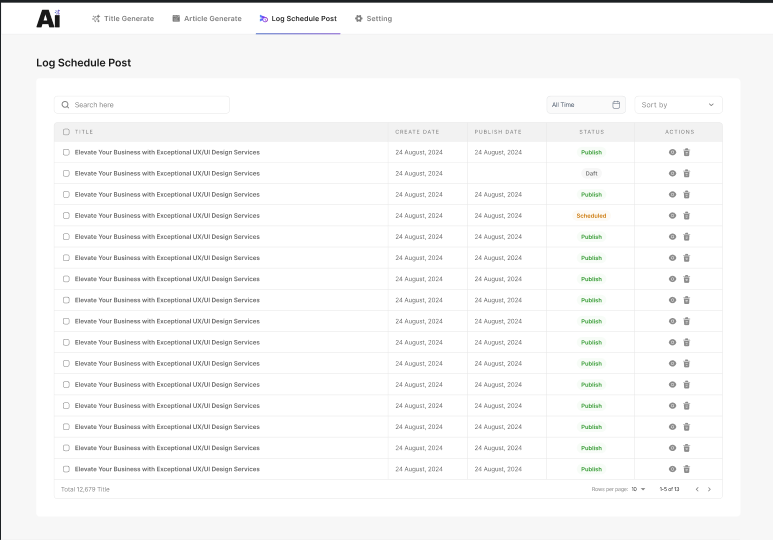773x540 pixels.
Task: Click the ACTIONS column header
Action: pyautogui.click(x=679, y=132)
